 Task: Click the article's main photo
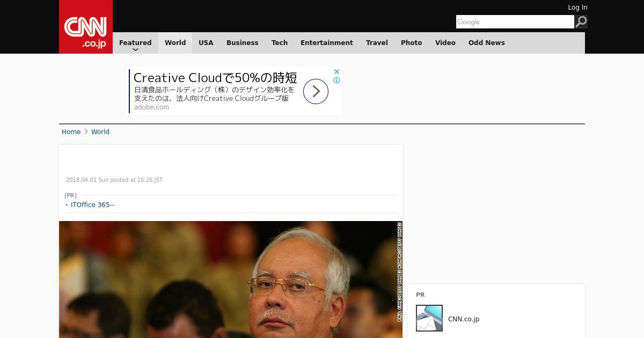231,280
